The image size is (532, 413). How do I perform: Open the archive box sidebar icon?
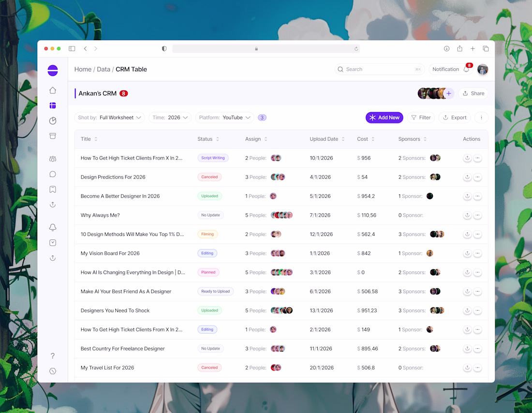53,136
